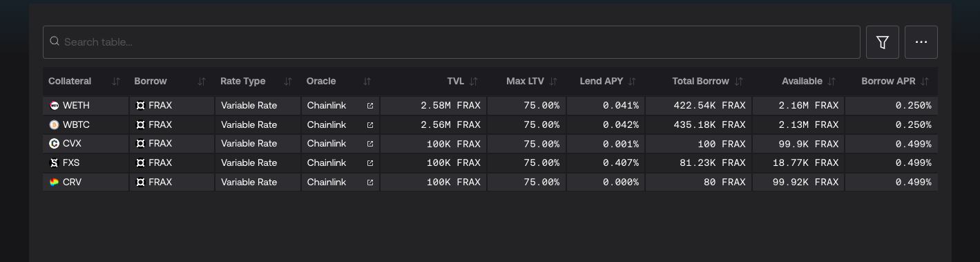Click the Rate Type column header
This screenshot has width=980, height=262.
(243, 82)
